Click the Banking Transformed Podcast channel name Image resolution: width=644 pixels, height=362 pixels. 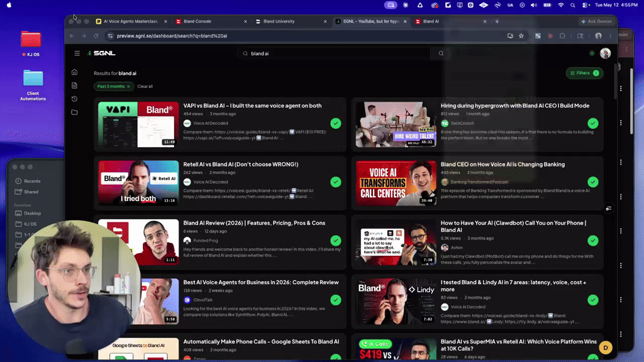point(479,182)
